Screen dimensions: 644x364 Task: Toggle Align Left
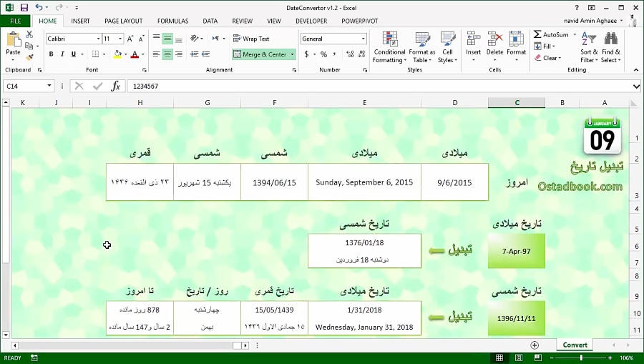pyautogui.click(x=156, y=54)
